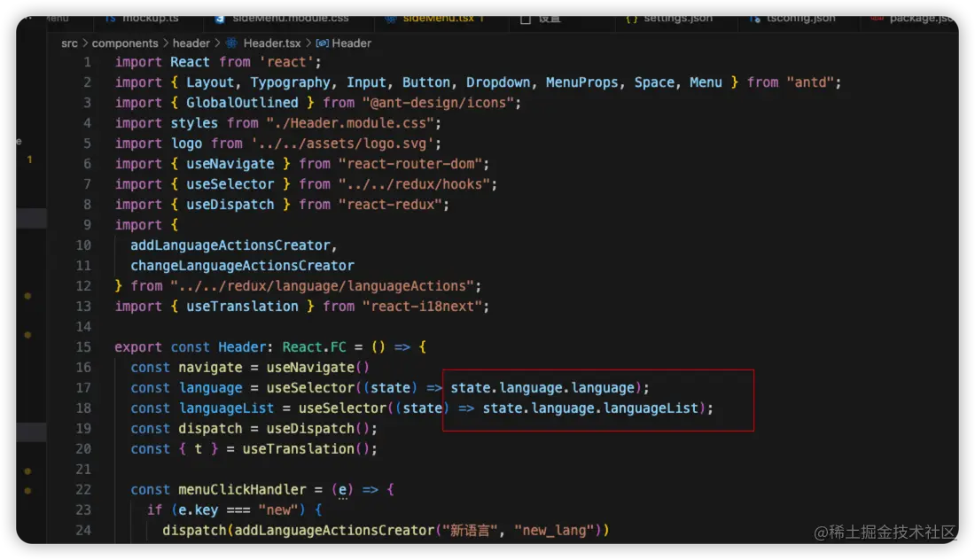Screen dimensions: 975x560
Task: Click the "新语言" string argument
Action: (x=470, y=530)
